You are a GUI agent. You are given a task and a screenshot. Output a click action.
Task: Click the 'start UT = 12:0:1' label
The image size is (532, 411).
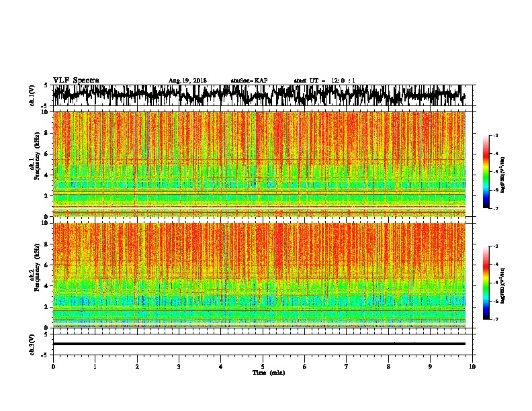pos(324,81)
